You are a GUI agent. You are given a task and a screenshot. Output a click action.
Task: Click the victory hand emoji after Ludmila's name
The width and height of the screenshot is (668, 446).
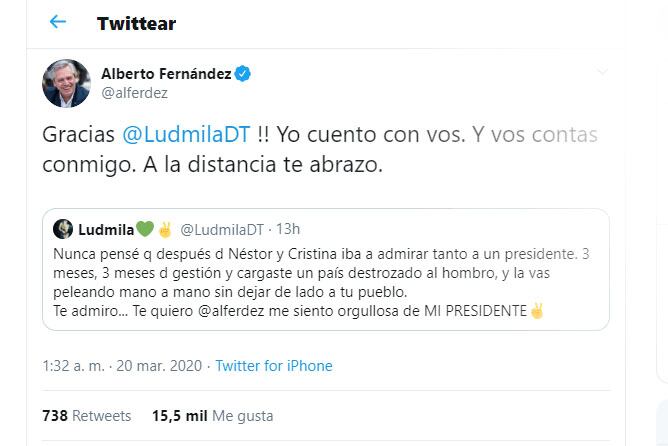coord(165,229)
